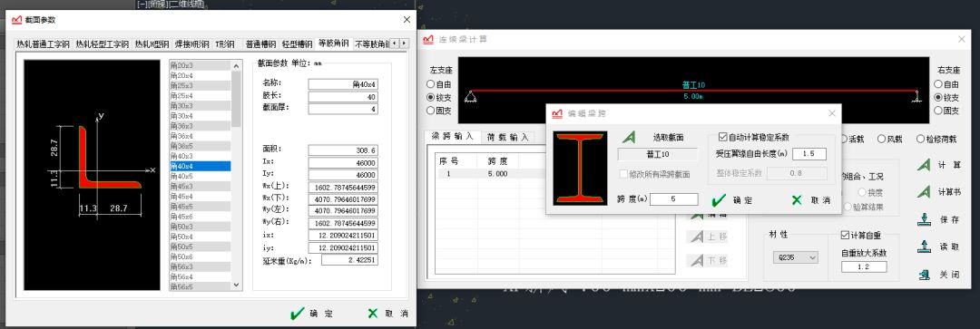Viewport: 980px width, 329px height.
Task: Open the 热轧轻型工字钢 tab
Action: (x=102, y=44)
